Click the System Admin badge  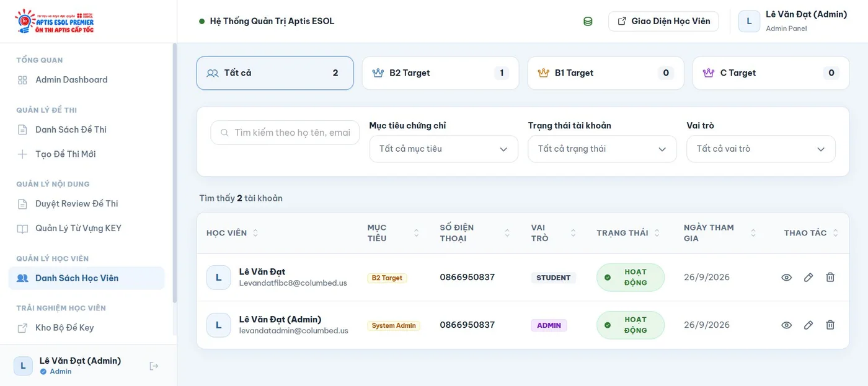tap(394, 326)
